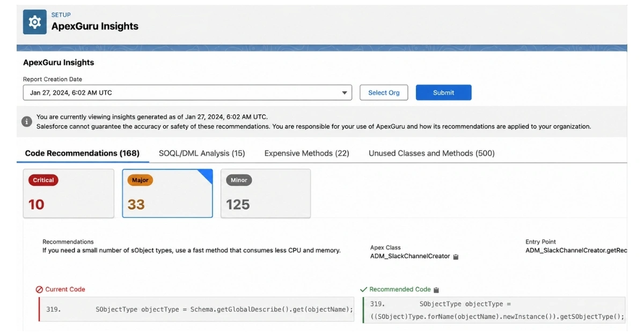Click the Salesforce accuracy disclaimer sentence
The width and height of the screenshot is (644, 336).
pyautogui.click(x=313, y=127)
